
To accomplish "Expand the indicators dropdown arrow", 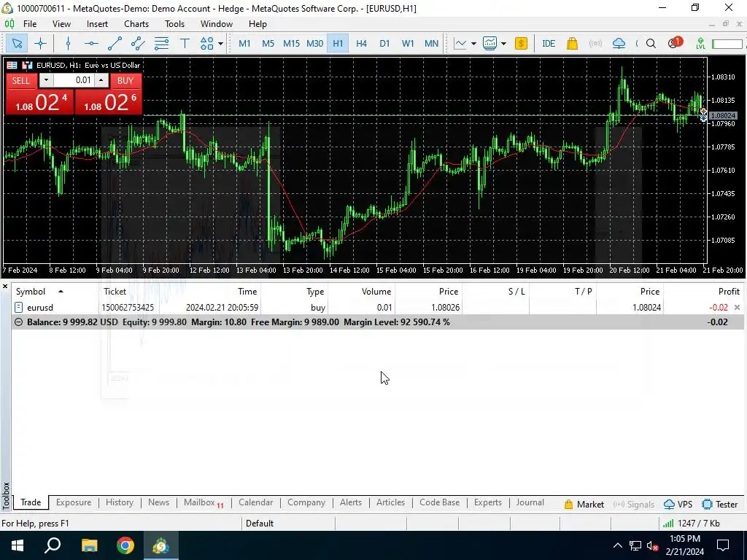I will click(503, 44).
